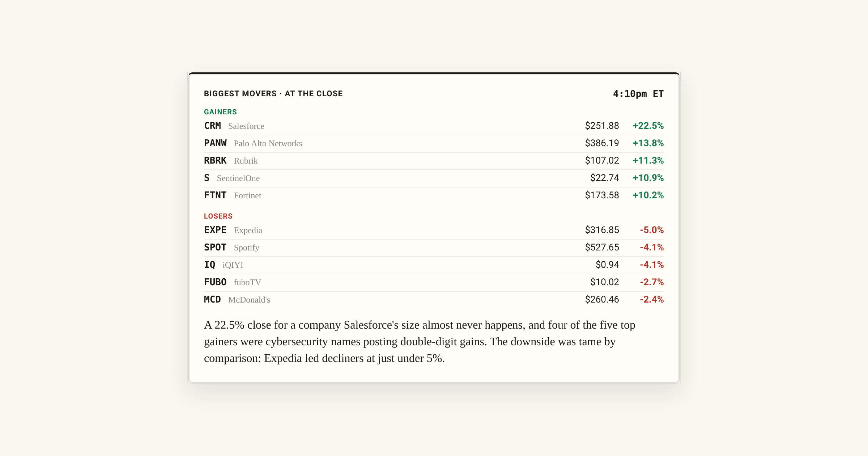
Task: Click the Biggest Movers header title
Action: [273, 94]
